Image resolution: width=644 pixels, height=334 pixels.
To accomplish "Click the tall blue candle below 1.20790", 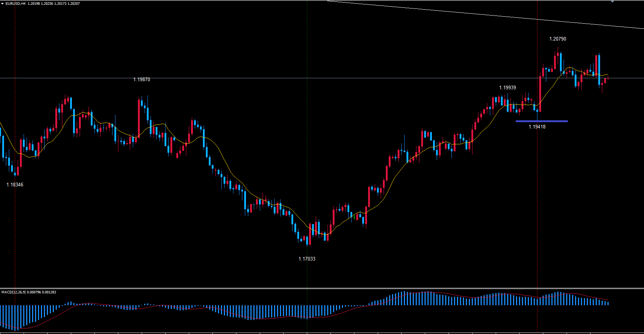I will [561, 62].
